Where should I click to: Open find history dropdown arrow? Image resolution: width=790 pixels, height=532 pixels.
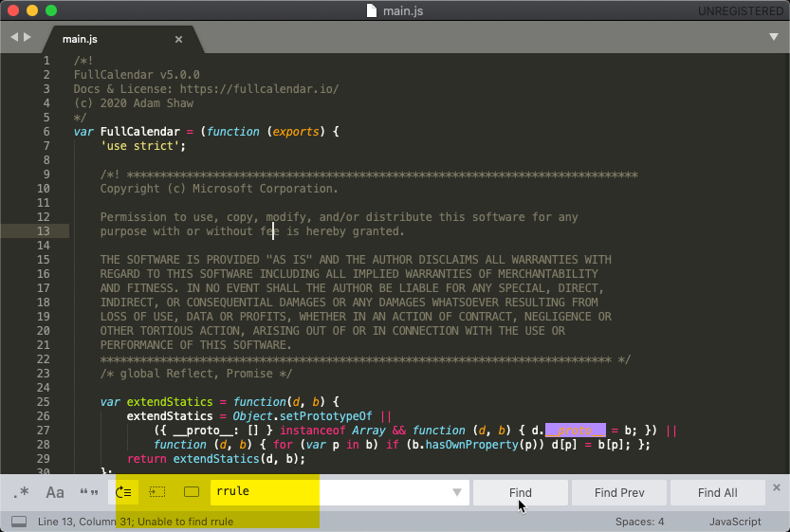[x=457, y=492]
